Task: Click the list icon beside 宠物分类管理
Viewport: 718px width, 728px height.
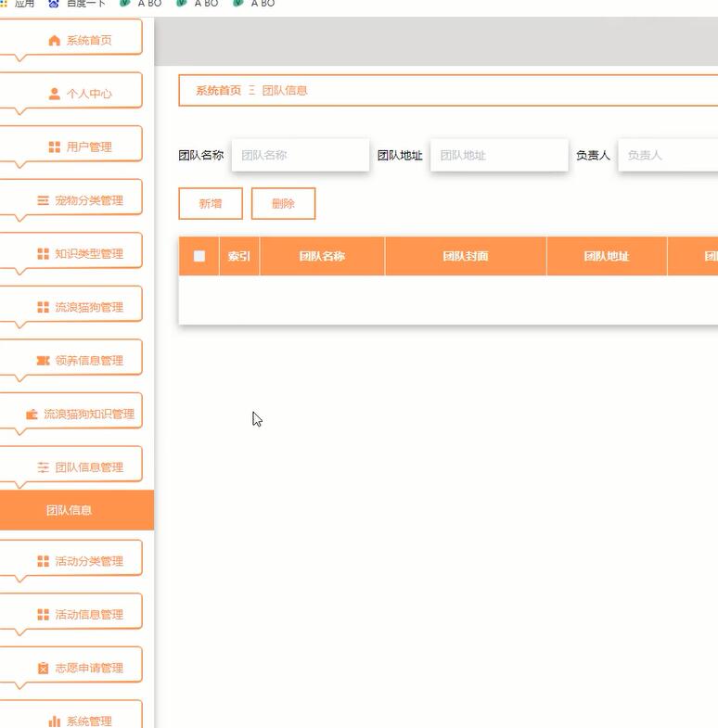Action: 43,200
